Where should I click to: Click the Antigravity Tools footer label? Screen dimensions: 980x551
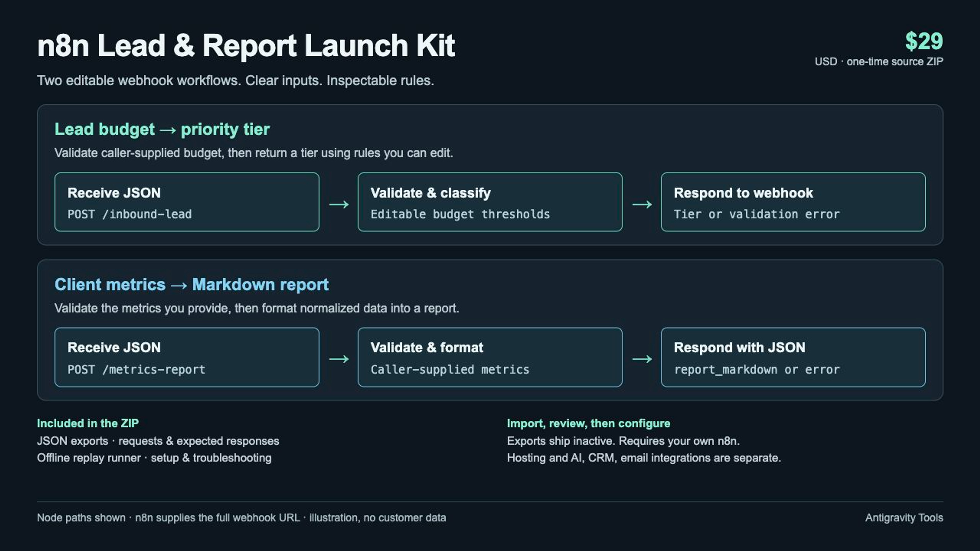pyautogui.click(x=904, y=518)
